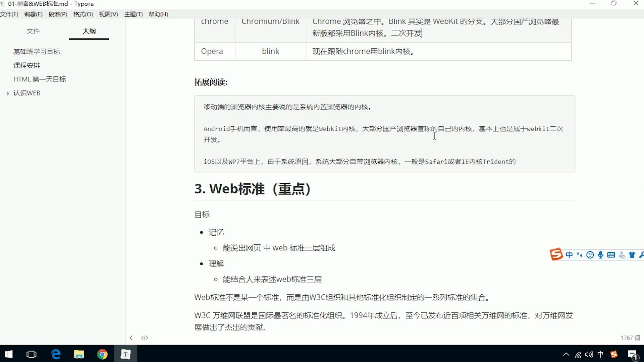Open Chrome from taskbar
Screen dimensions: 644x362
pyautogui.click(x=102, y=354)
